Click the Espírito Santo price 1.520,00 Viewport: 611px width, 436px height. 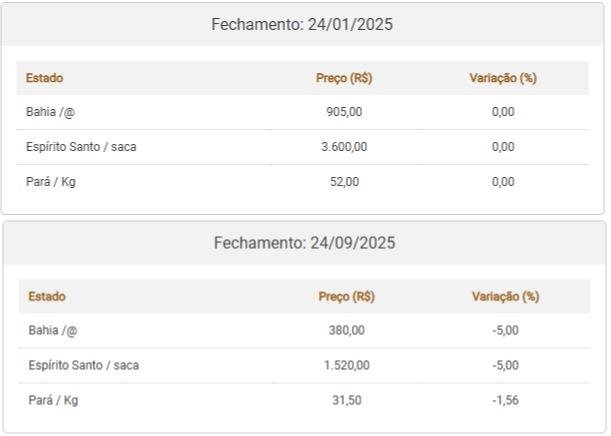click(x=346, y=366)
